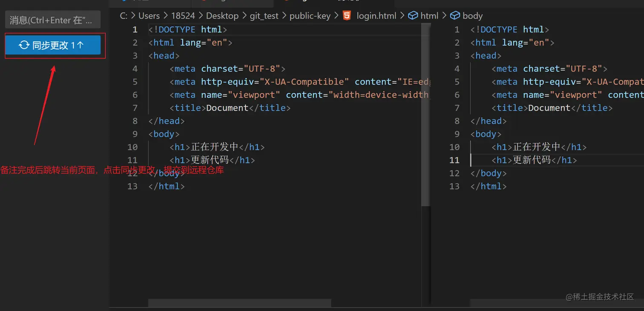Open the public-key breadcrumb segment

tap(310, 16)
